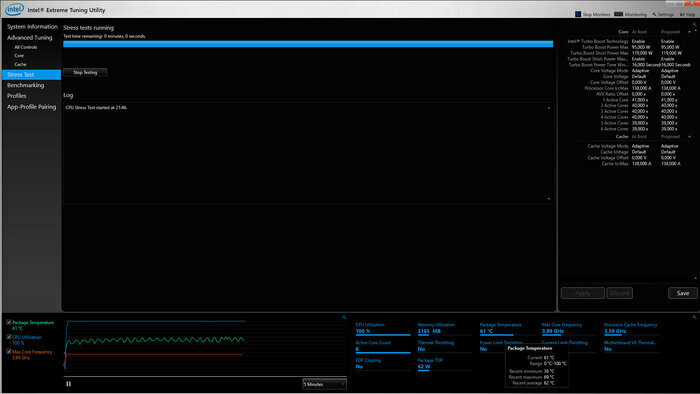The image size is (700, 394).
Task: Click Cache Voltage Mode proposed value
Action: coord(670,146)
